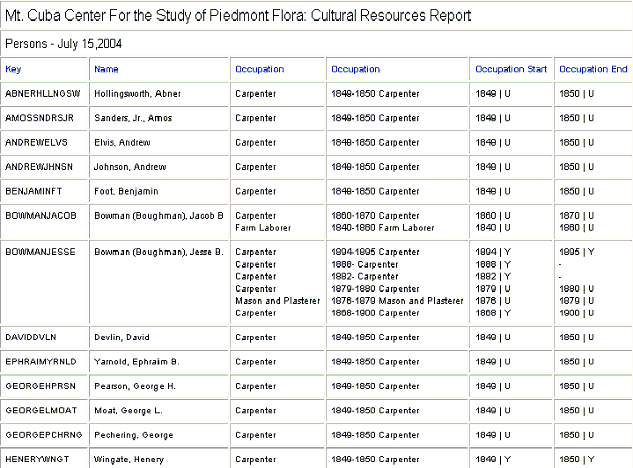The height and width of the screenshot is (468, 633).
Task: Click the '1868-1900 Carpenter' entry
Action: click(375, 313)
